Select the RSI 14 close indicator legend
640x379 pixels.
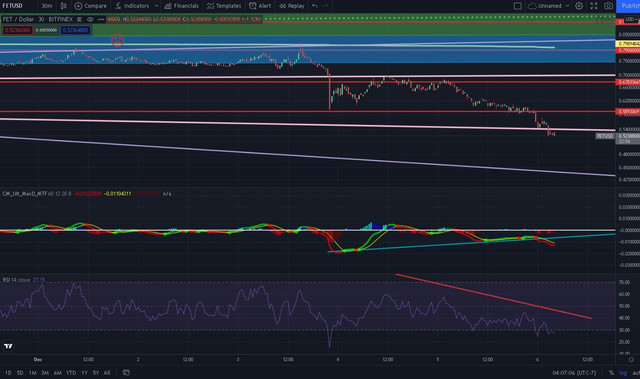[x=16, y=280]
